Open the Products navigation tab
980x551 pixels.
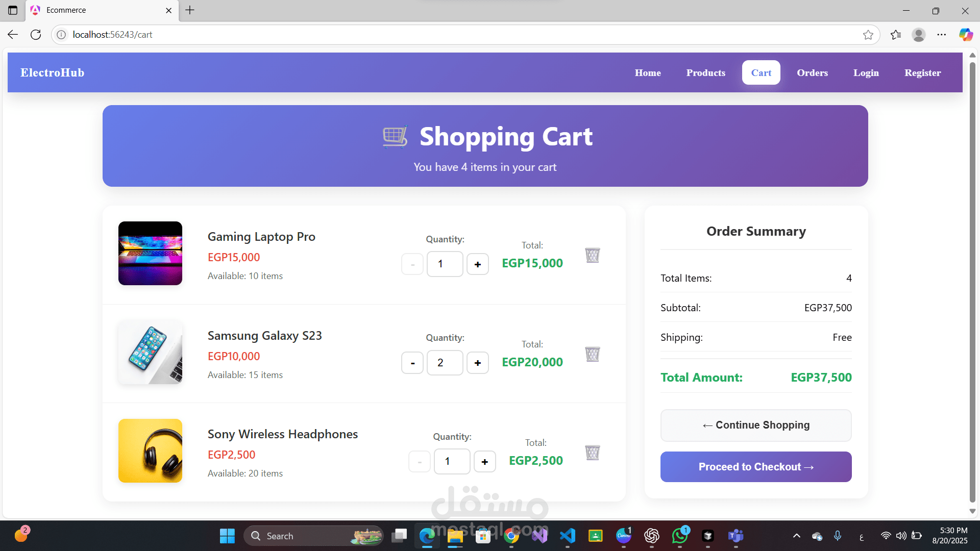705,73
